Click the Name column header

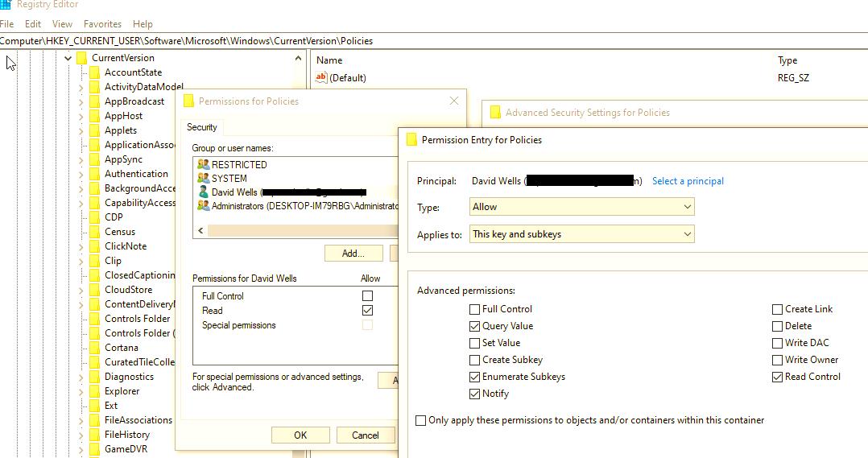(x=329, y=60)
